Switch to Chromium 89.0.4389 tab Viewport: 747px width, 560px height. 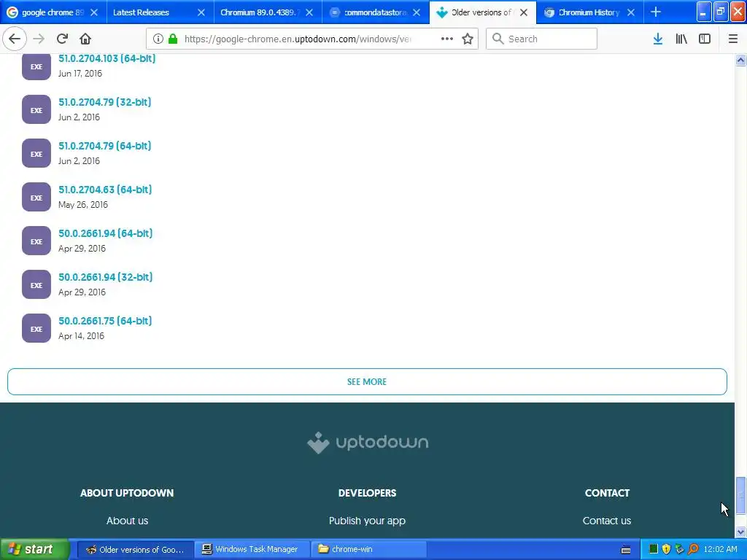[x=267, y=12]
